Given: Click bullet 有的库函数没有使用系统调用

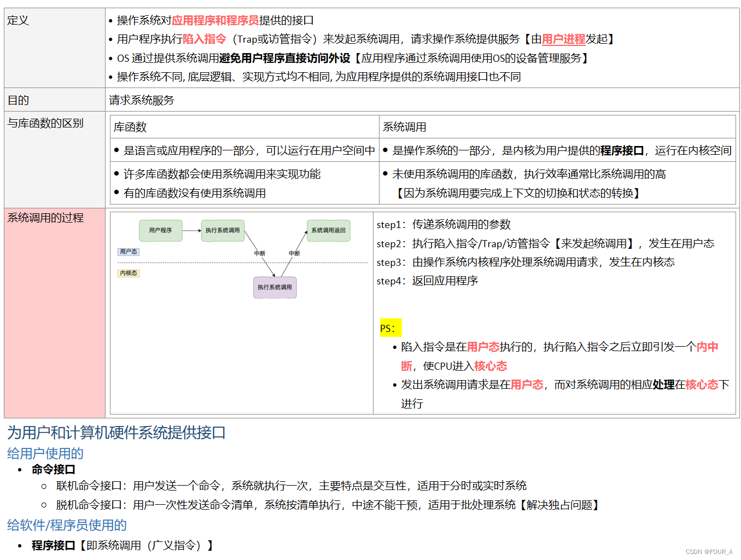Looking at the screenshot, I should (190, 193).
